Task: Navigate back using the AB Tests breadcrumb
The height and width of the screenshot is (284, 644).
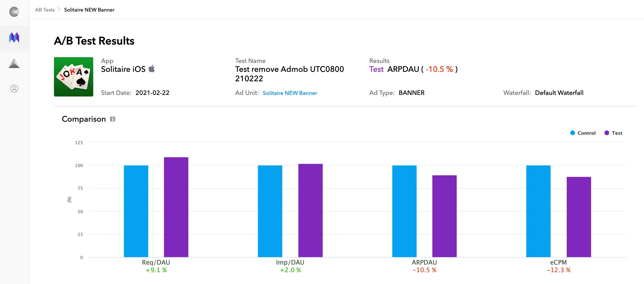Action: coord(45,9)
